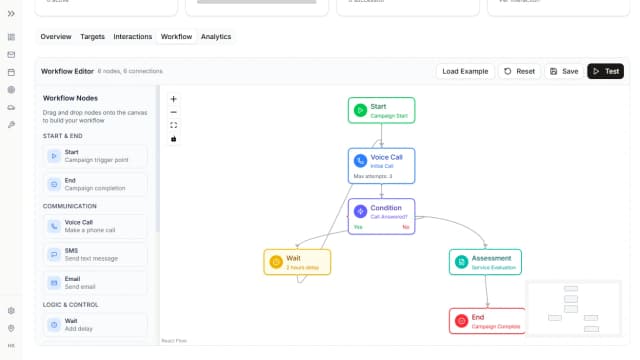Click the No output of Condition node
Image resolution: width=640 pixels, height=360 pixels.
pos(406,227)
